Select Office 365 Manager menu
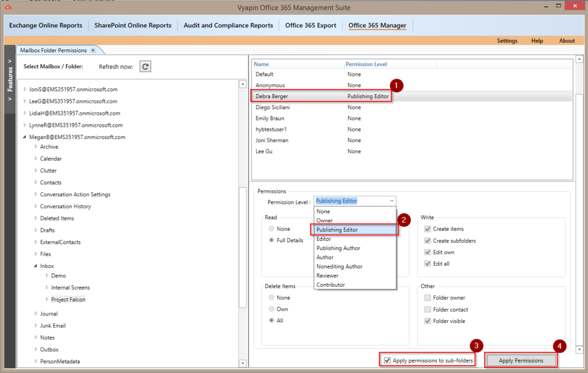The height and width of the screenshot is (373, 588). (377, 25)
